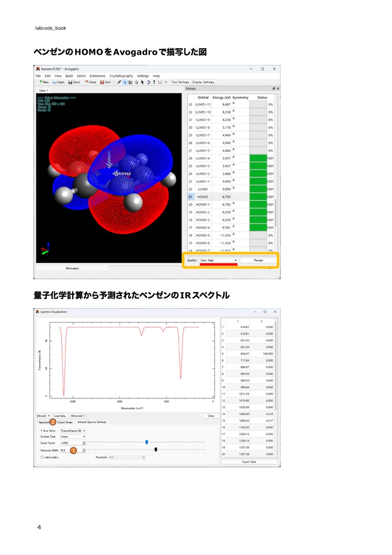Image resolution: width=392 pixels, height=555 pixels.
Task: Click the 100.000 intensity cell
Action: [x=262, y=353]
